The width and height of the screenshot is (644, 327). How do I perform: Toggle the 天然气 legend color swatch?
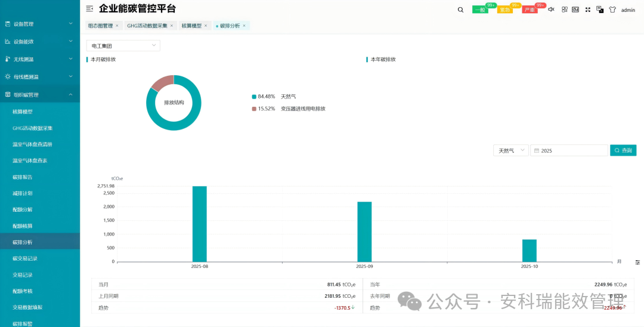click(254, 97)
